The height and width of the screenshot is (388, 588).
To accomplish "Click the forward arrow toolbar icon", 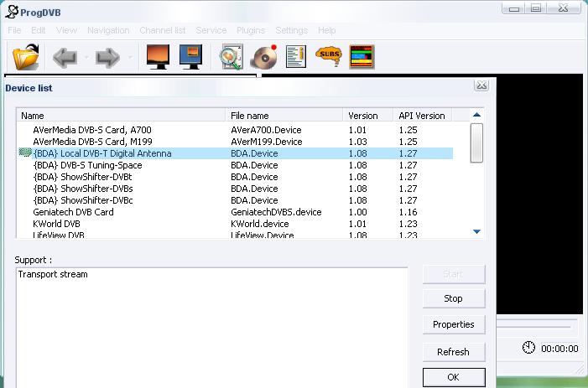I will point(108,57).
